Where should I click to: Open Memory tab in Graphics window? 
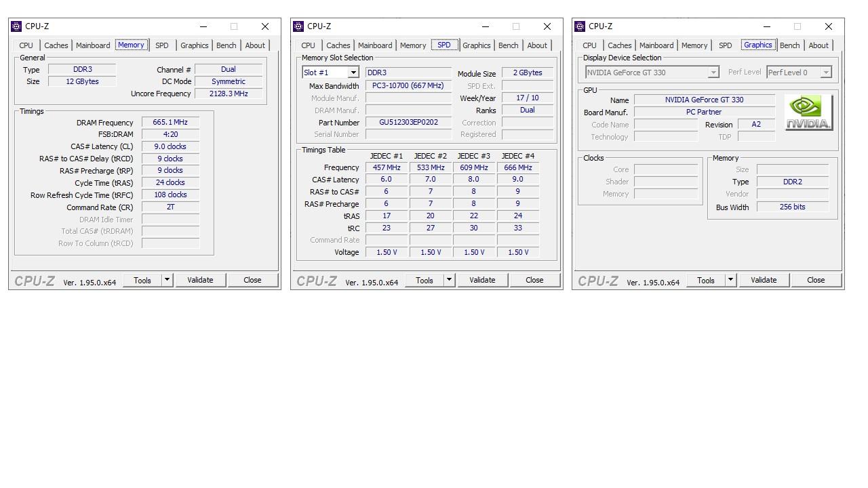point(694,45)
